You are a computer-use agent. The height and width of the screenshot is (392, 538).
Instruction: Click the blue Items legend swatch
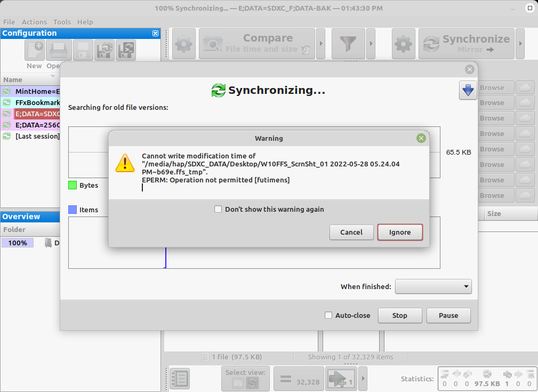[x=73, y=210]
